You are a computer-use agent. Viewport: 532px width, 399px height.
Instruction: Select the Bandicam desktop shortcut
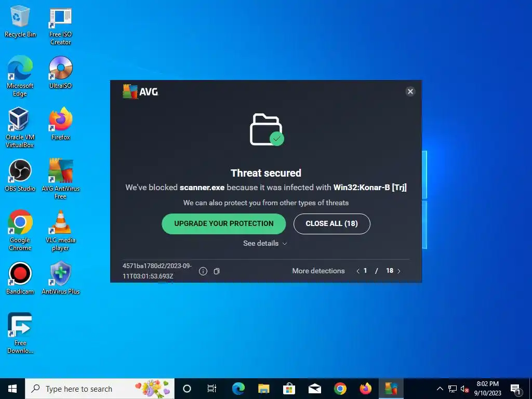pyautogui.click(x=20, y=278)
